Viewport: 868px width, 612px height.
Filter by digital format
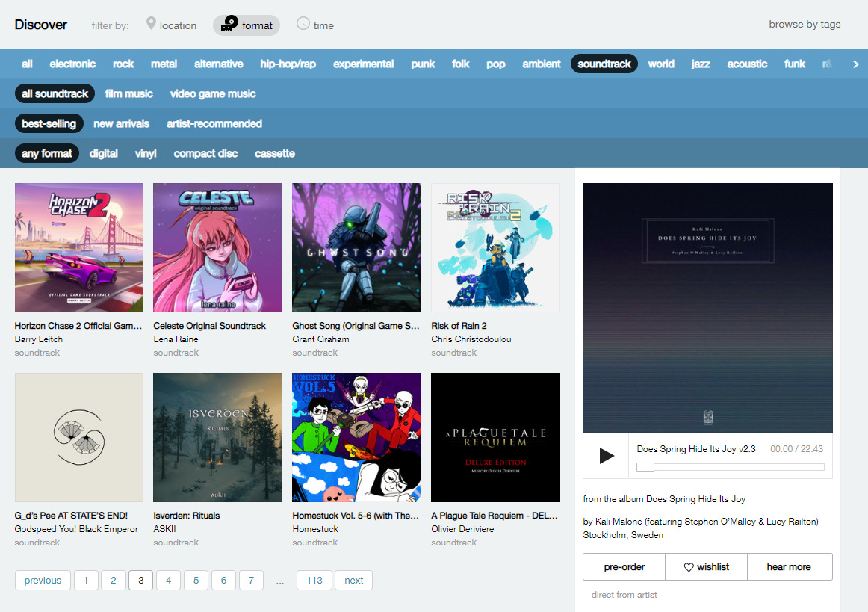click(104, 154)
